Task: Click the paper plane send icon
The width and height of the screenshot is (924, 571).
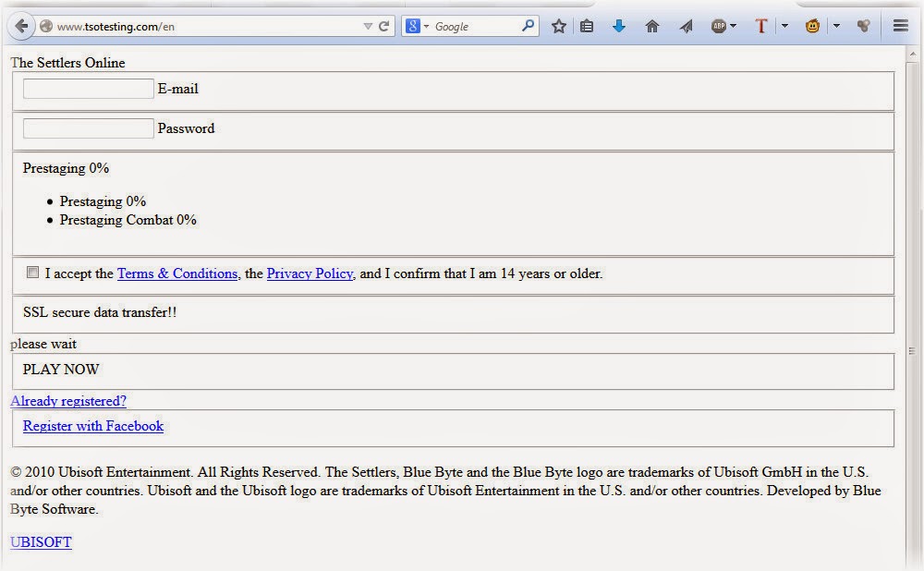Action: tap(686, 26)
